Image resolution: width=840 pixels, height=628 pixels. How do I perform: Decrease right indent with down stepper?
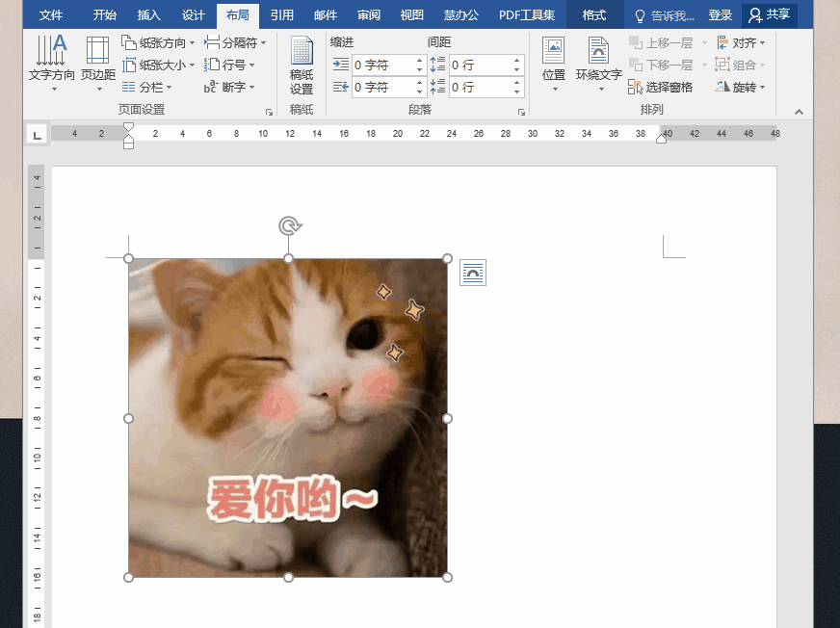point(419,92)
